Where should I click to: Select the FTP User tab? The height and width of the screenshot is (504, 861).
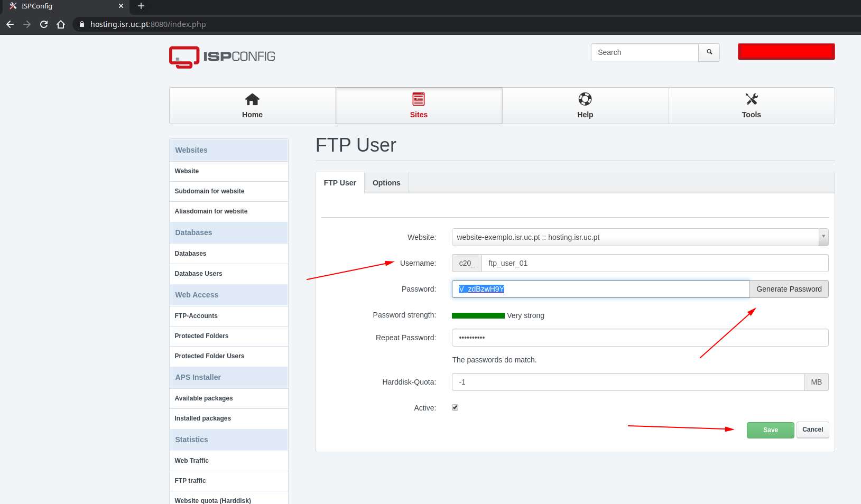[x=340, y=183]
